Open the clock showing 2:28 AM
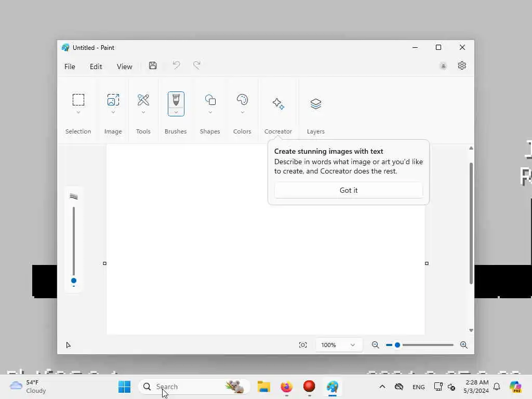The height and width of the screenshot is (399, 532). pos(476,387)
